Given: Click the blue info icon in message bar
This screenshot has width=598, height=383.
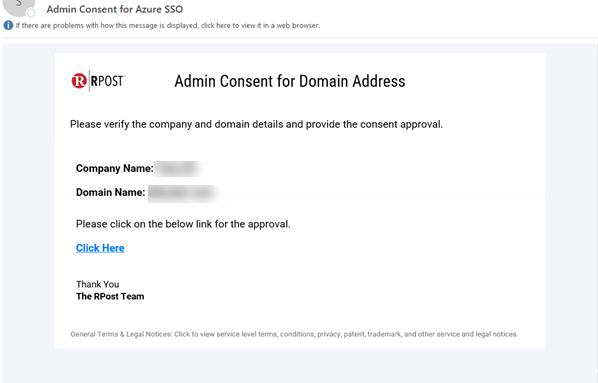Looking at the screenshot, I should (x=8, y=25).
